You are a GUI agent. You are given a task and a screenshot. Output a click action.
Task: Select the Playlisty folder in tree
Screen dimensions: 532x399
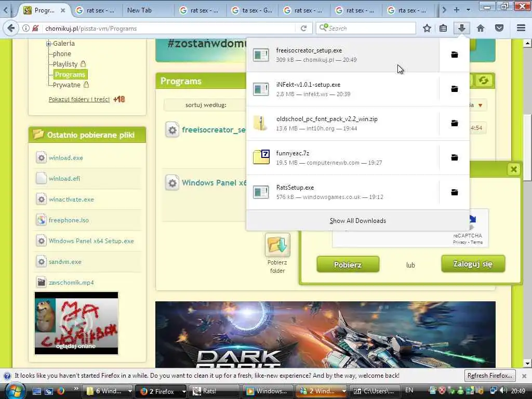(x=65, y=64)
